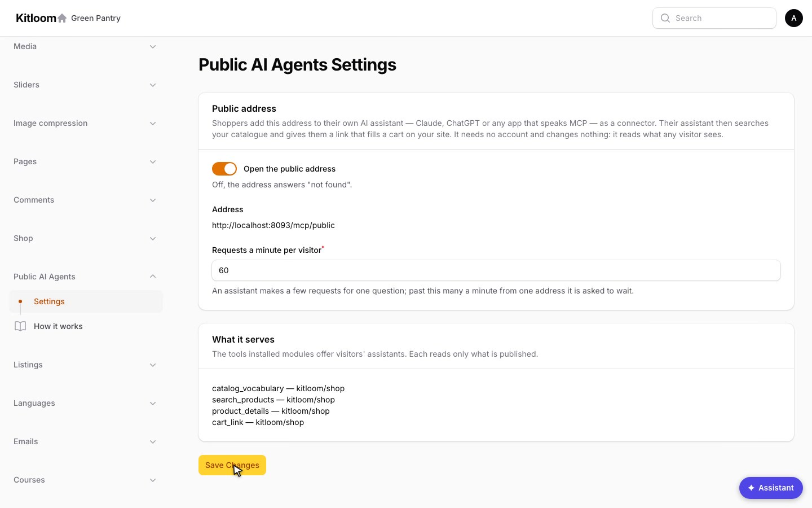Select the Settings item under Public AI Agents
Image resolution: width=812 pixels, height=508 pixels.
pos(86,301)
